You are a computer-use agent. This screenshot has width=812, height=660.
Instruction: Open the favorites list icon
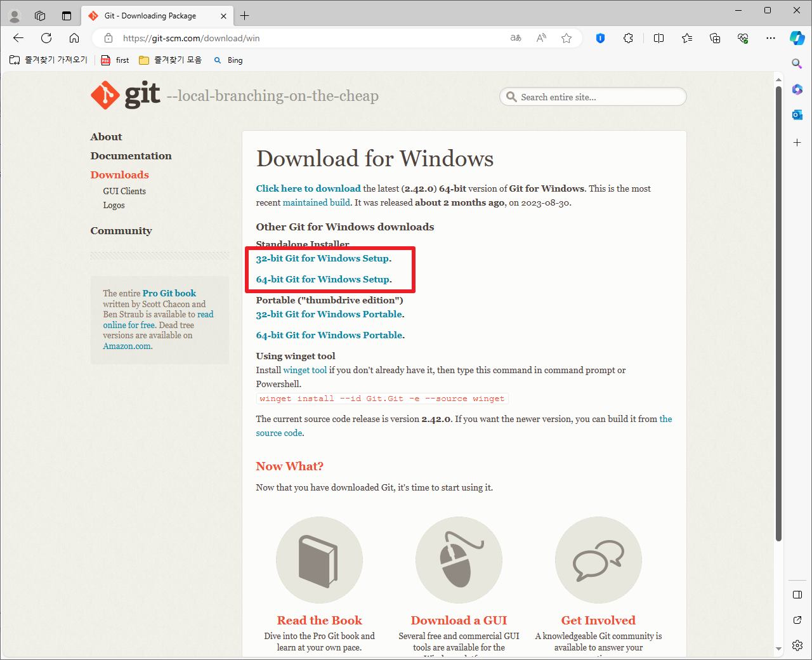click(687, 38)
